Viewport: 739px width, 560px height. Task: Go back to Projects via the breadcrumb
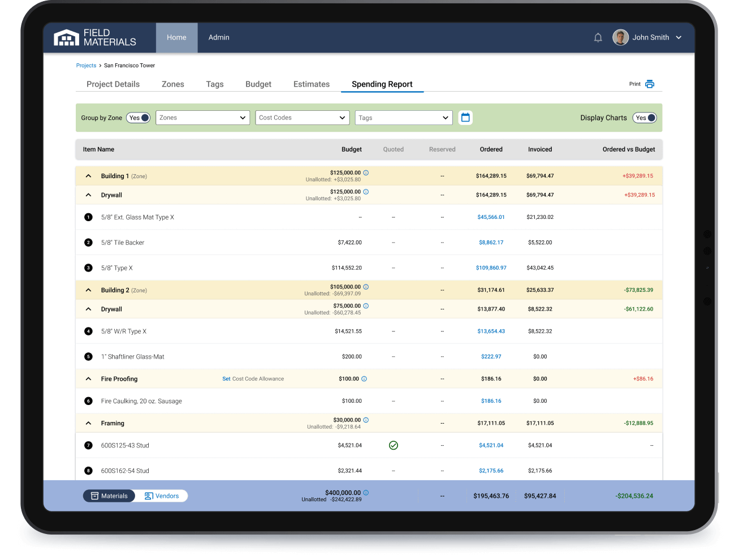coord(86,65)
